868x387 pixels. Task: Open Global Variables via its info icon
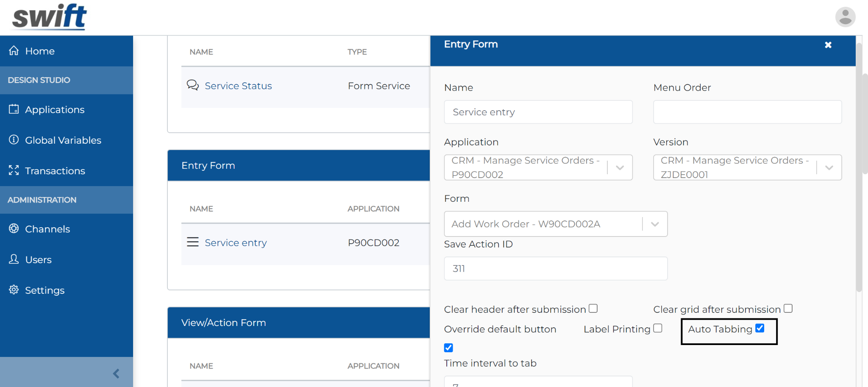[14, 140]
